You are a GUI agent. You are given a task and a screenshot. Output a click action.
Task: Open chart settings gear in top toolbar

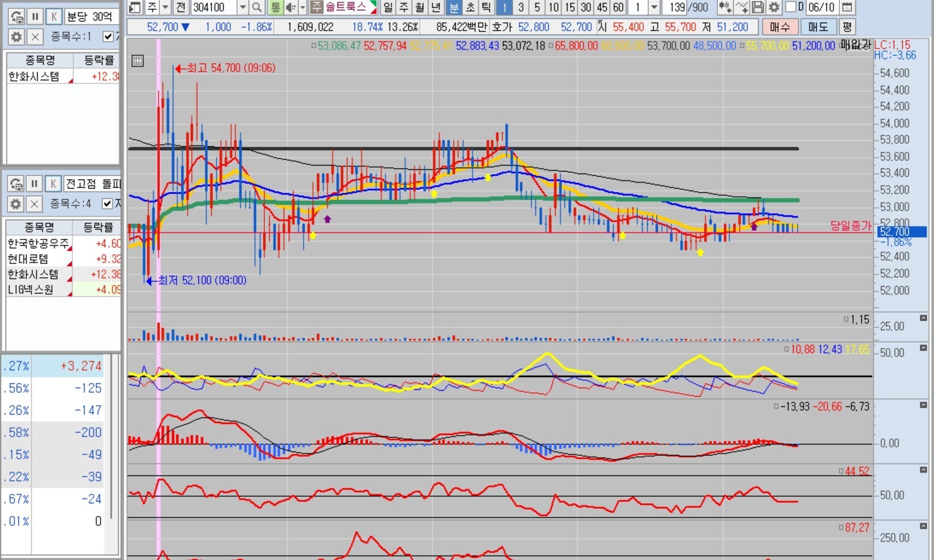point(774,7)
